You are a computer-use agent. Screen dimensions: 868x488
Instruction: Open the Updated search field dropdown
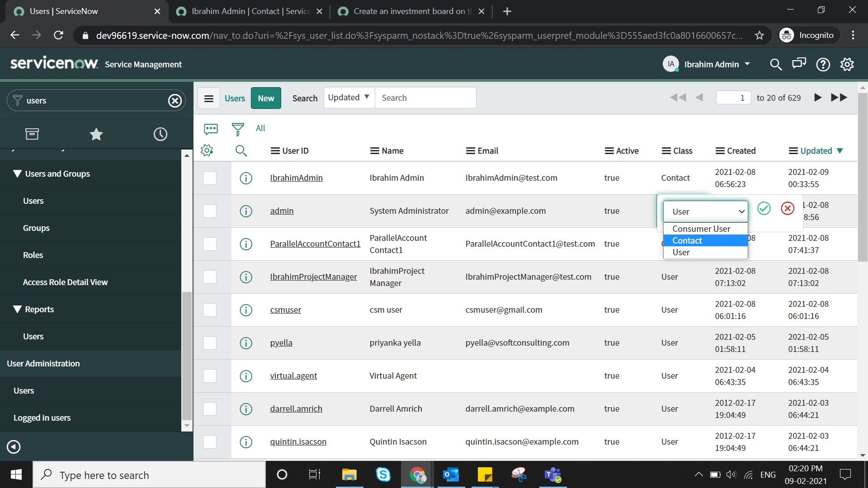pyautogui.click(x=349, y=98)
